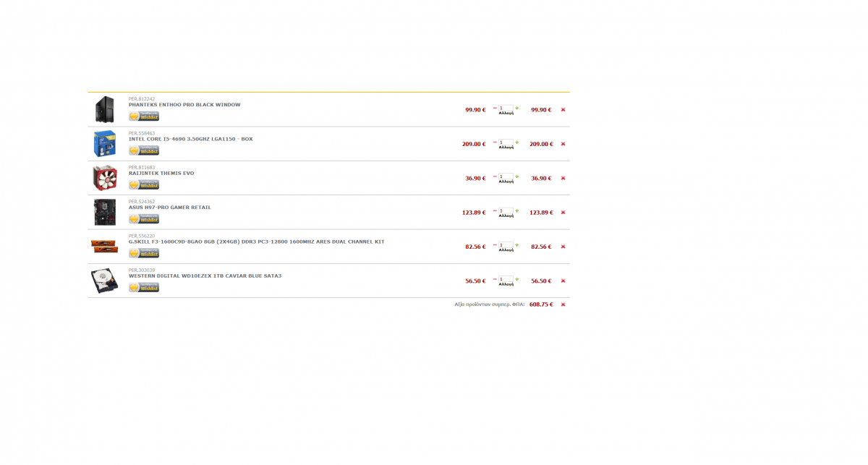
Task: Select product code PER.812242
Action: click(142, 99)
